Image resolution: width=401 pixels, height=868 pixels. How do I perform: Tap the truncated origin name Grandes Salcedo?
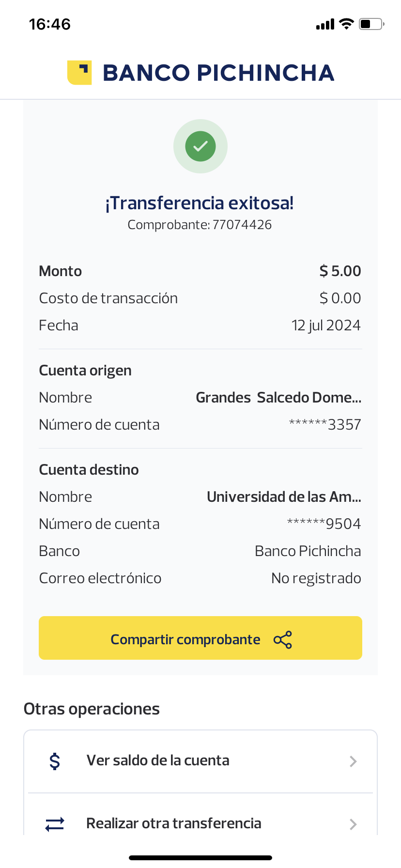[x=278, y=398]
